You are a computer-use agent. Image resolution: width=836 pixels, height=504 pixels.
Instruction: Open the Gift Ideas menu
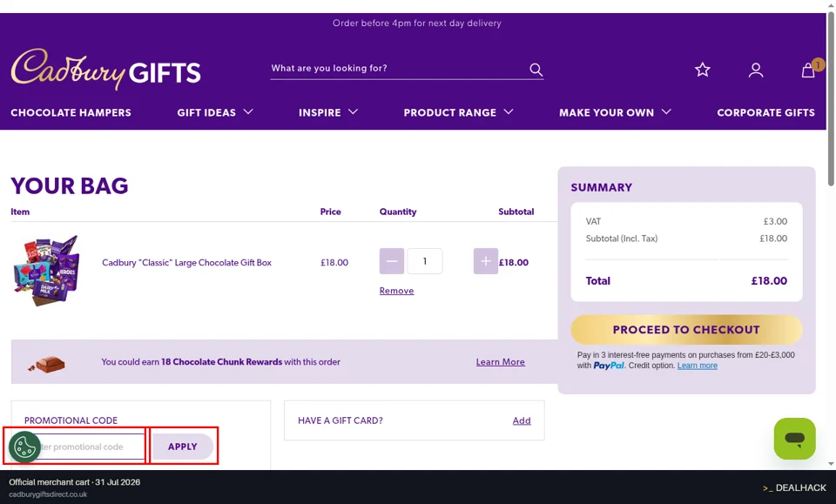click(206, 112)
